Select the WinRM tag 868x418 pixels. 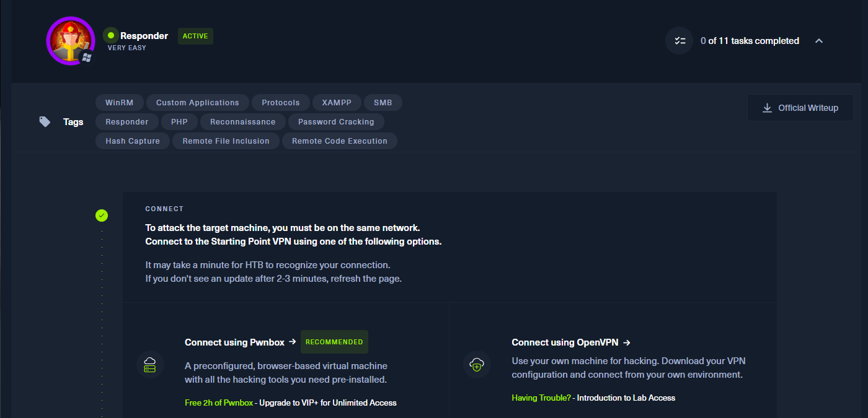[x=119, y=103]
